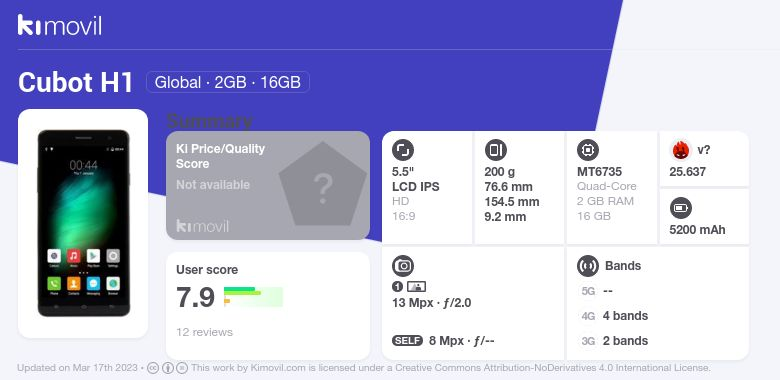This screenshot has height=380, width=780.
Task: Select the Global · 2GB · 16GB variant badge
Action: pos(228,82)
